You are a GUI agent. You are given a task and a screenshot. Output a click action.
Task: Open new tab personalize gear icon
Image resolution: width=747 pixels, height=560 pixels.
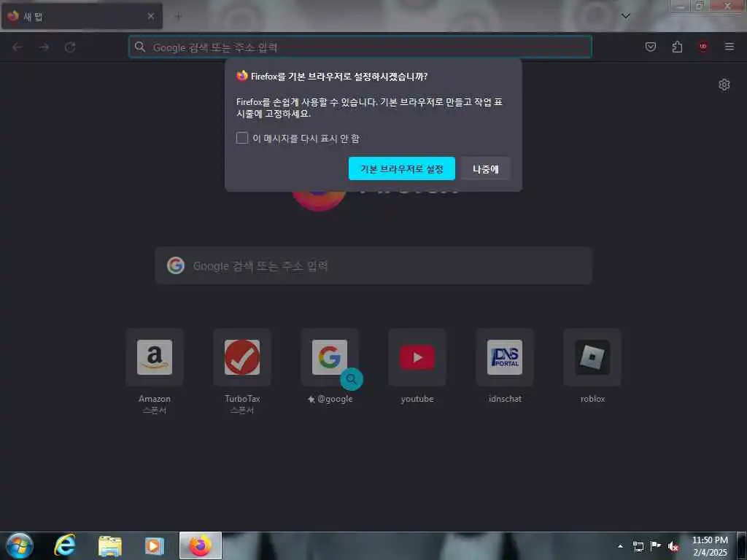pos(724,85)
